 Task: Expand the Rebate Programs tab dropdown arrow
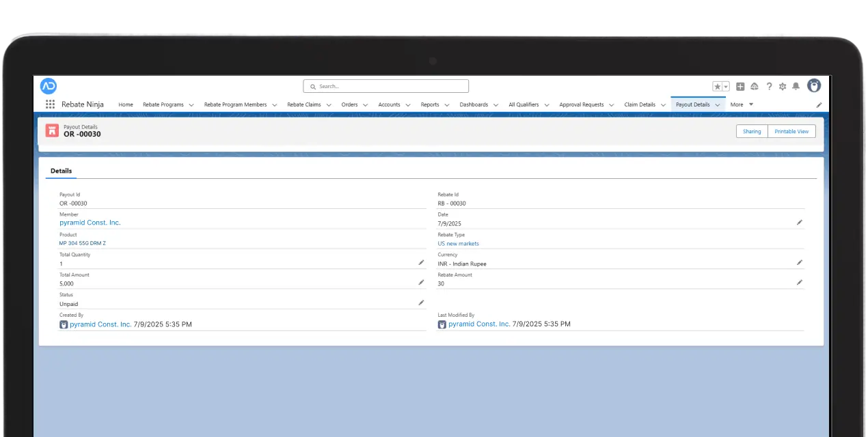click(191, 105)
